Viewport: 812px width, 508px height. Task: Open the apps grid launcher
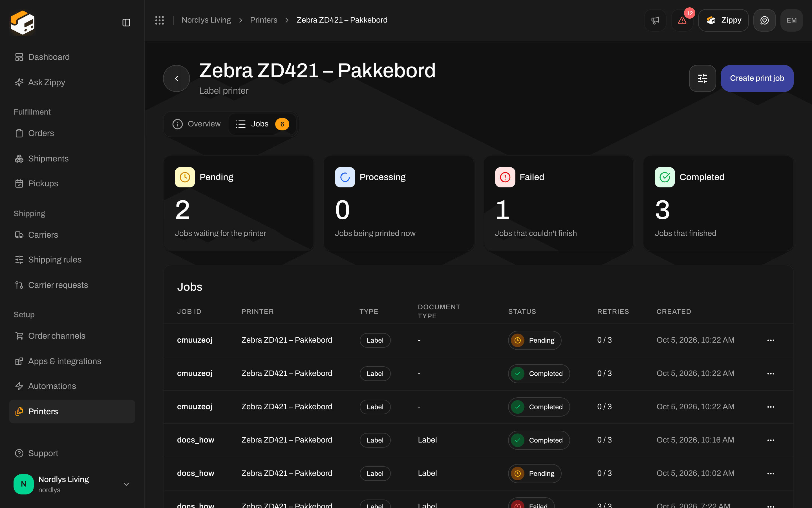(x=159, y=20)
